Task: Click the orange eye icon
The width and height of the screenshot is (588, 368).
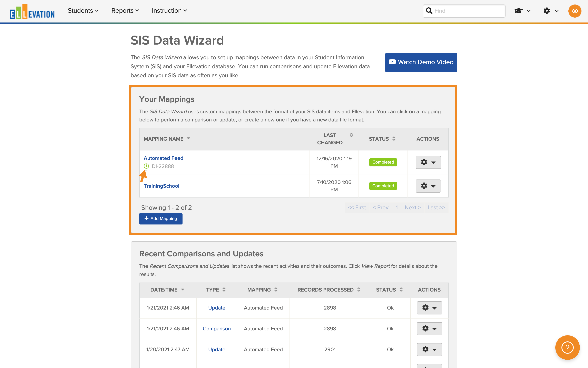Action: click(x=575, y=11)
